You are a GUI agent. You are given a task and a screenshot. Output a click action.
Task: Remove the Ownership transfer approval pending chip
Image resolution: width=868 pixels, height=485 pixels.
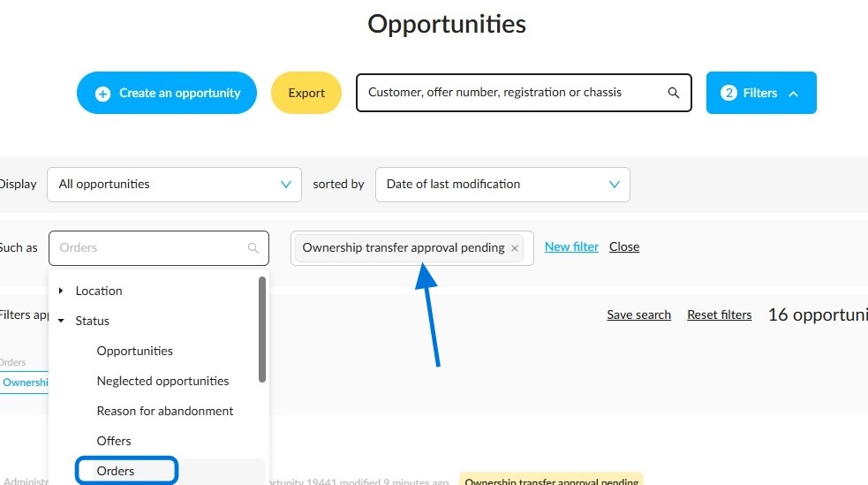pyautogui.click(x=514, y=248)
